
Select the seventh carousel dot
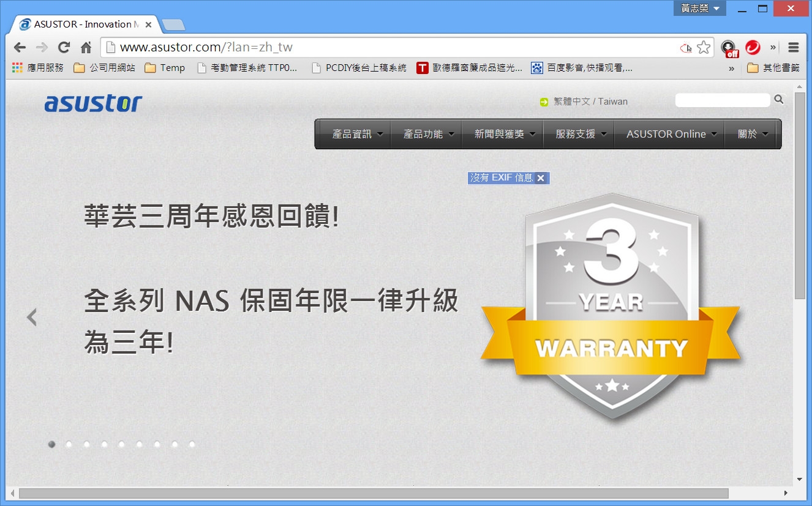(x=157, y=444)
